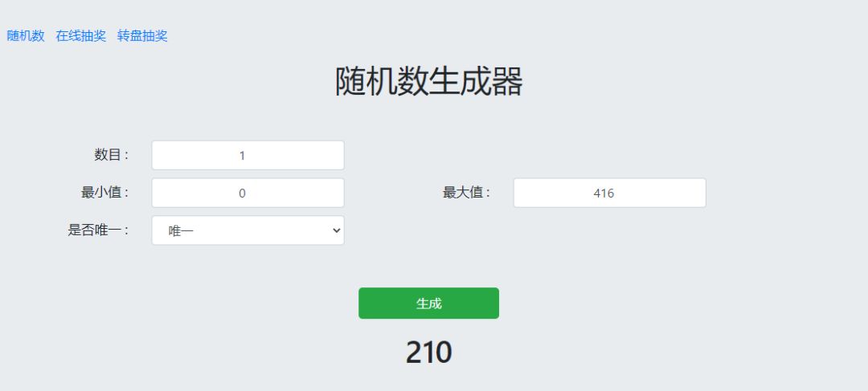This screenshot has width=868, height=391.
Task: Click the 是否唯一 label
Action: tap(98, 230)
